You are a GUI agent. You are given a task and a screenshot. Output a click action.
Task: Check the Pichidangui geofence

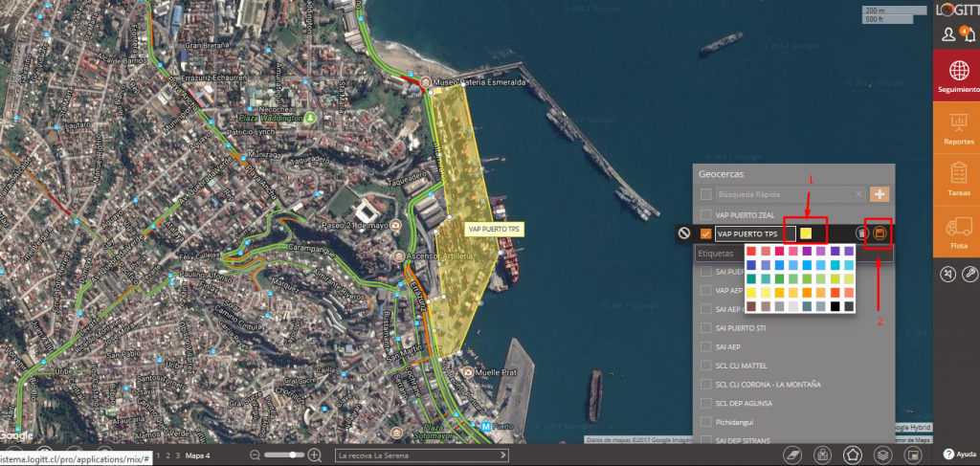click(x=705, y=422)
